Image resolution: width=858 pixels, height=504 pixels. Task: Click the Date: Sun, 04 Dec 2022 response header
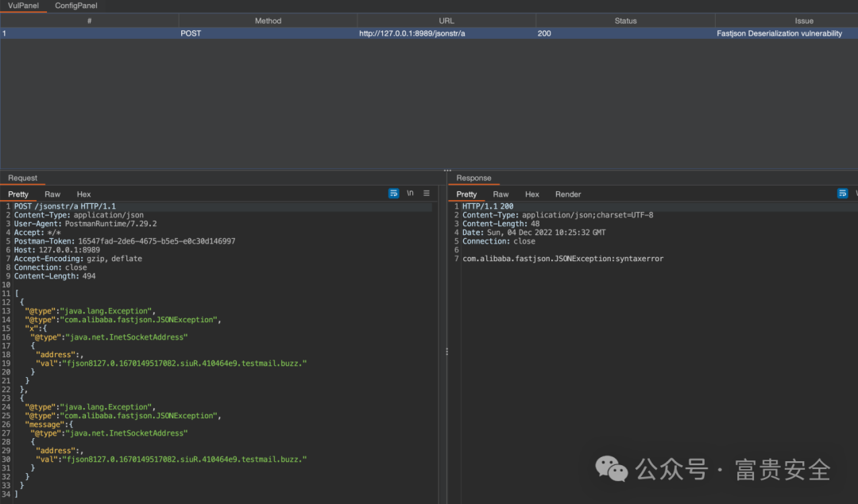tap(534, 233)
